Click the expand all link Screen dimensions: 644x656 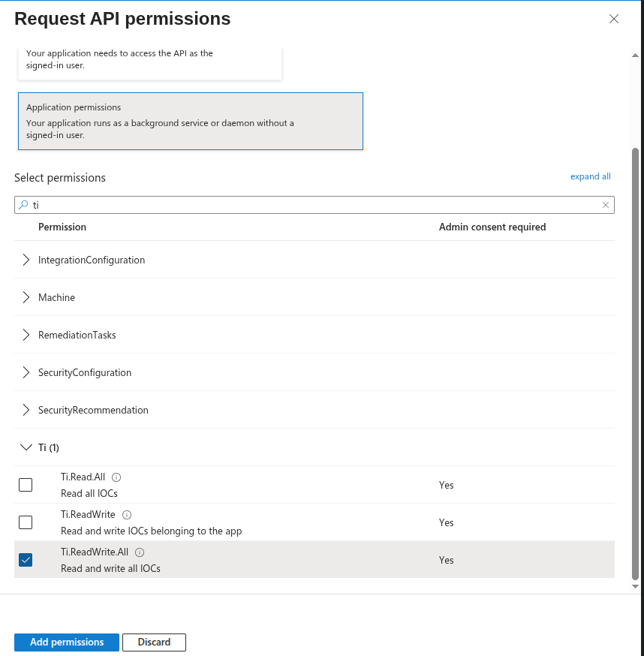coord(590,177)
